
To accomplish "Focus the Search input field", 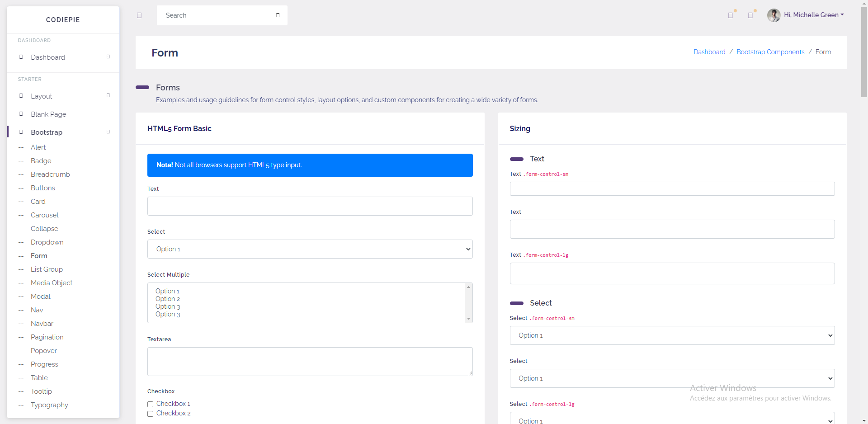I will pos(217,15).
